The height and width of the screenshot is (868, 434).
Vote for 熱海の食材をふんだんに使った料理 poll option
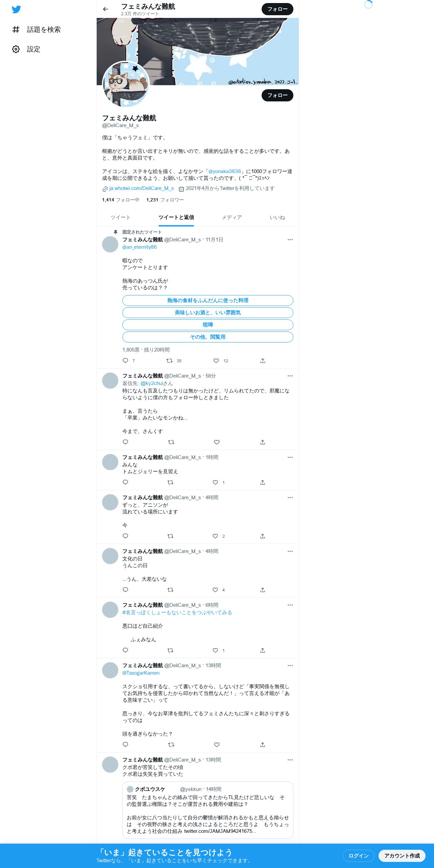click(x=208, y=300)
